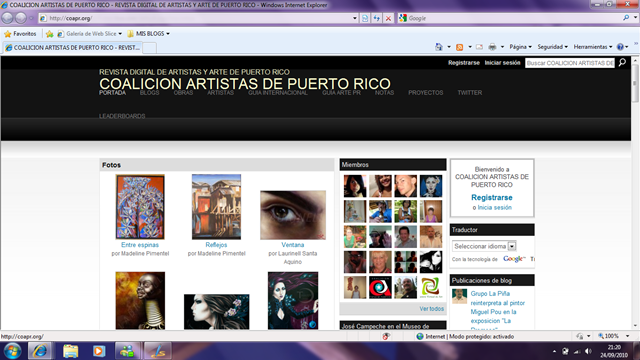The image size is (640, 360).
Task: Open the ARTISTAS navigation tab
Action: pyautogui.click(x=220, y=93)
